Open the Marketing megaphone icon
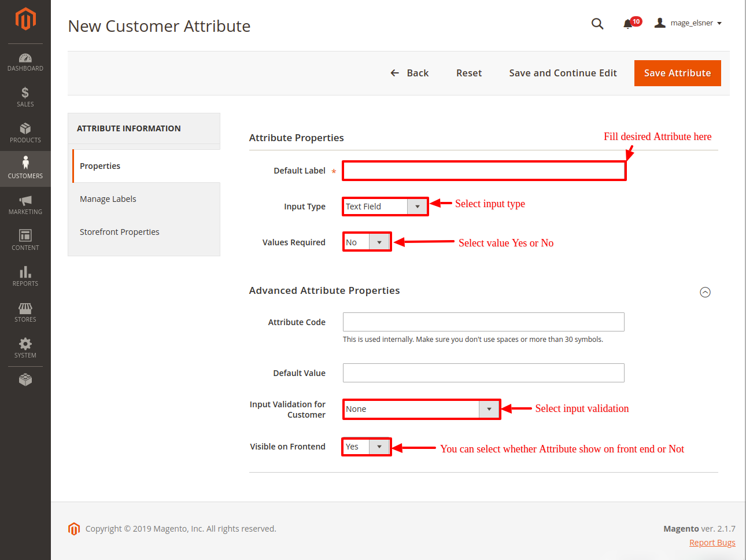The image size is (746, 560). [25, 204]
